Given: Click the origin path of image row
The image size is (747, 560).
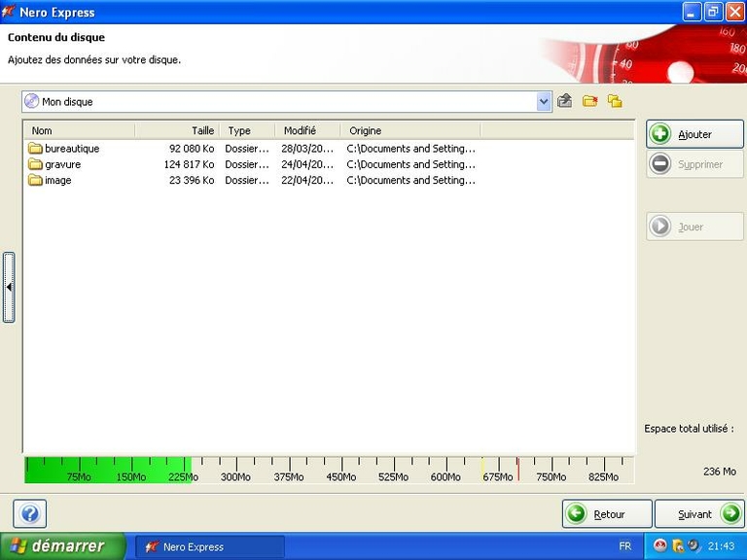Looking at the screenshot, I should (x=411, y=180).
